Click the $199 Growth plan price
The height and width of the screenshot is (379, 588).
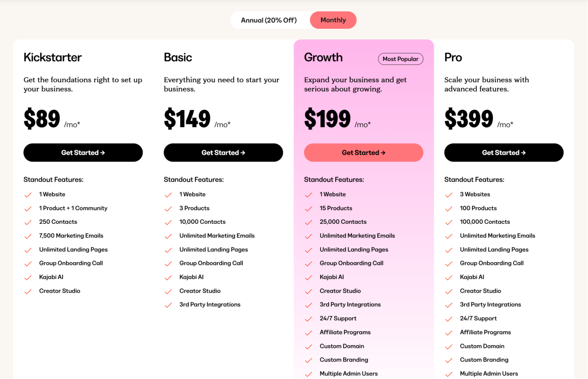[x=327, y=118]
